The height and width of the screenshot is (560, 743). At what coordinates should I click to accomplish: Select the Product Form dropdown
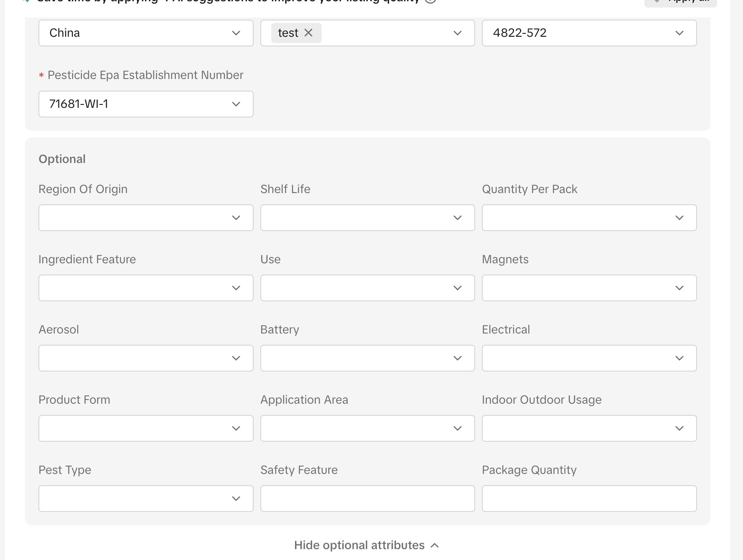coord(145,428)
